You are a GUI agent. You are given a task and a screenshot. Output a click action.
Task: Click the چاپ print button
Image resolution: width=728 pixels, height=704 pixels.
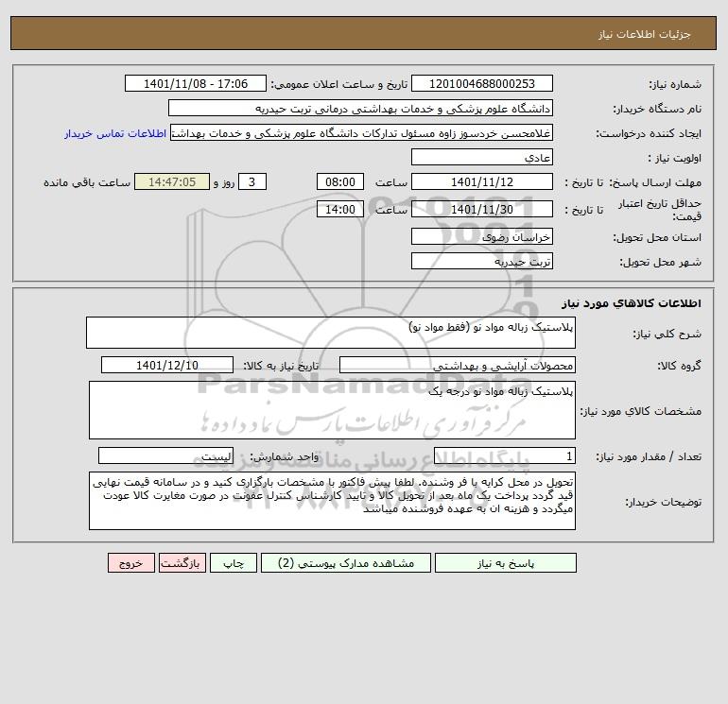[x=234, y=563]
